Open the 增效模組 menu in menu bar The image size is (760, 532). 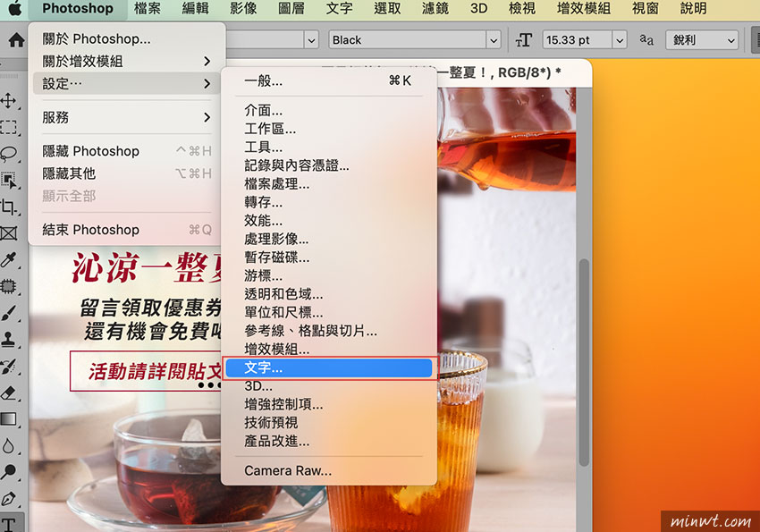[584, 8]
